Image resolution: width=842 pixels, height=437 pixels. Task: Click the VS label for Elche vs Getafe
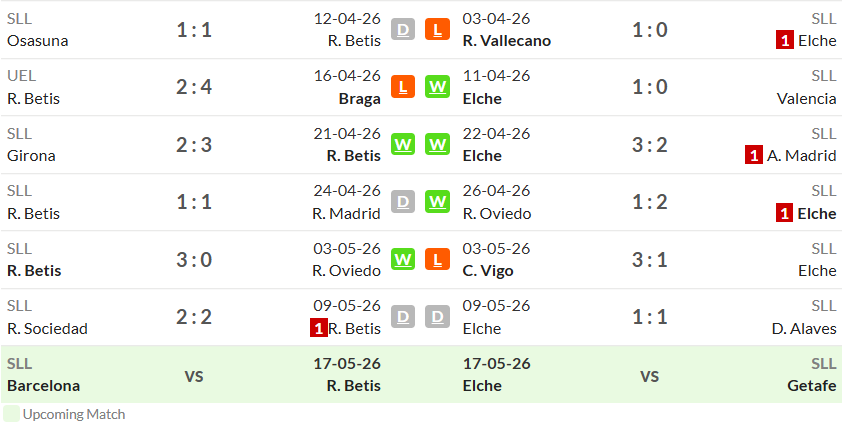[x=649, y=376]
